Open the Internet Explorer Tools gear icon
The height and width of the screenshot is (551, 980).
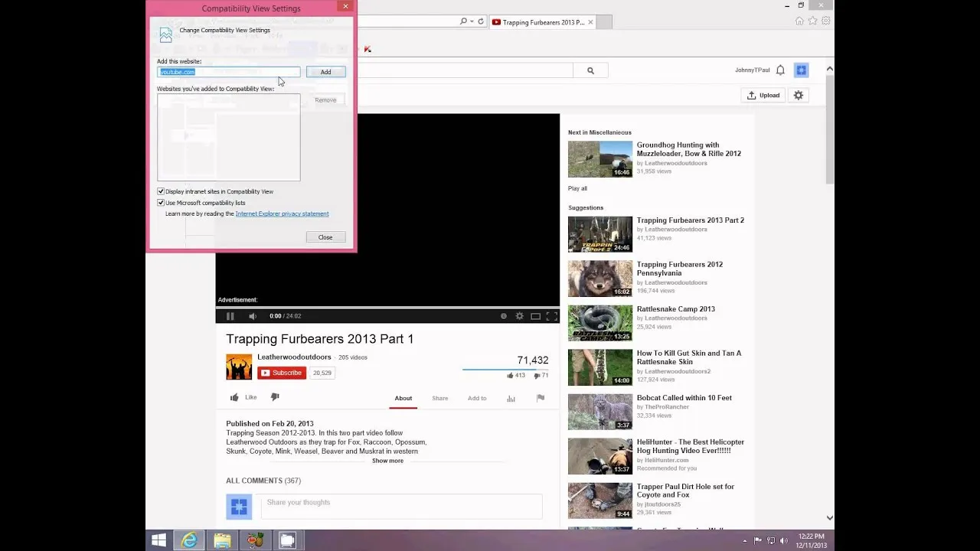click(x=826, y=21)
